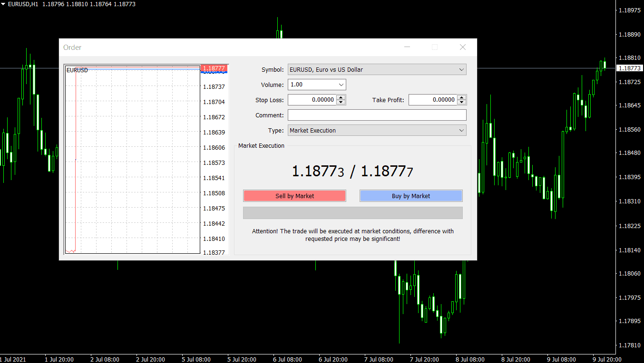Expand the chart quick-navigation arrow beside EURUSD,H1

tap(4, 4)
